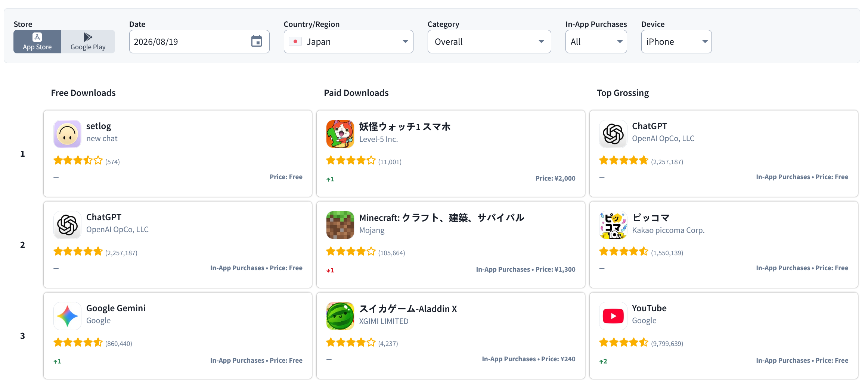
Task: Click publisher 'Mojang'
Action: tap(372, 230)
